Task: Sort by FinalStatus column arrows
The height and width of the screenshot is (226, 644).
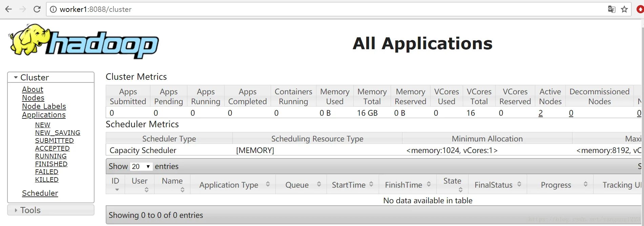Action: point(519,184)
